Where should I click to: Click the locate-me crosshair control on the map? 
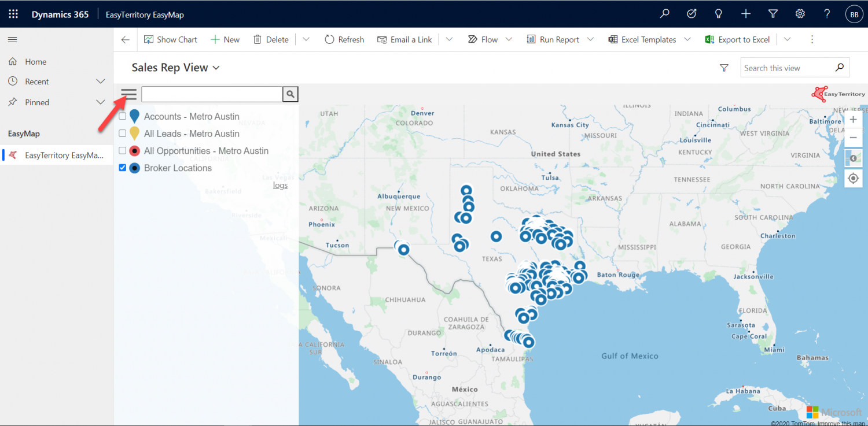(x=853, y=178)
